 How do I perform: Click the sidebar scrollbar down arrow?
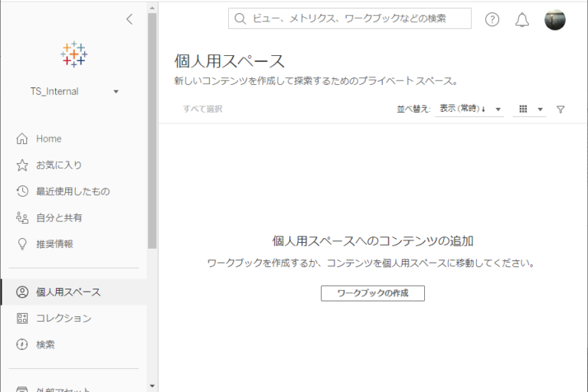click(x=152, y=386)
